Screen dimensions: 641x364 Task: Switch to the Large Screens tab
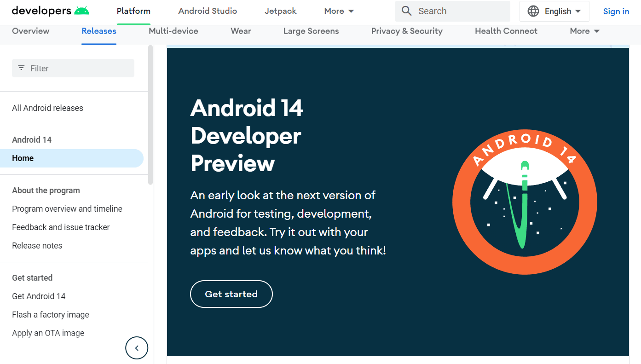pos(311,31)
